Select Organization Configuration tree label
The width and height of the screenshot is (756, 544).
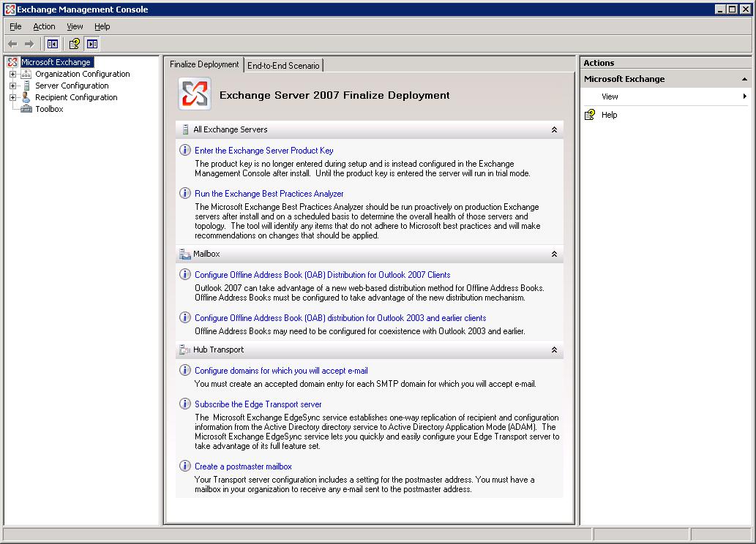(83, 74)
